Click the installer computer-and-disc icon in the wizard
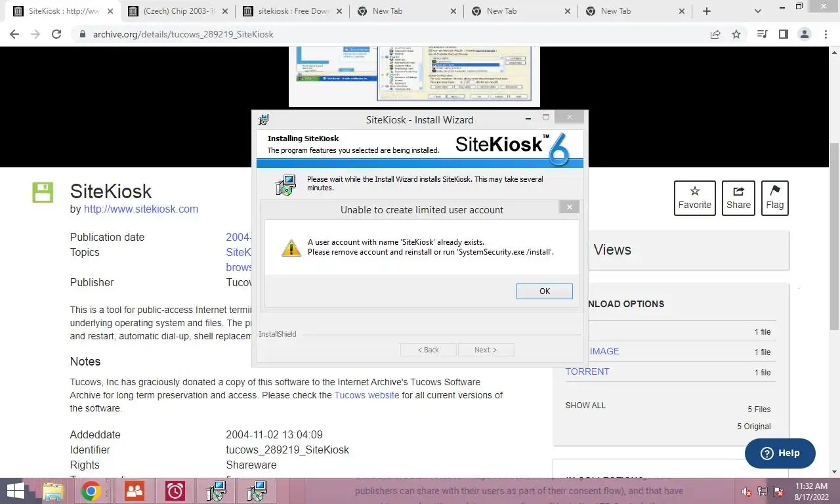Image resolution: width=840 pixels, height=504 pixels. 285,184
